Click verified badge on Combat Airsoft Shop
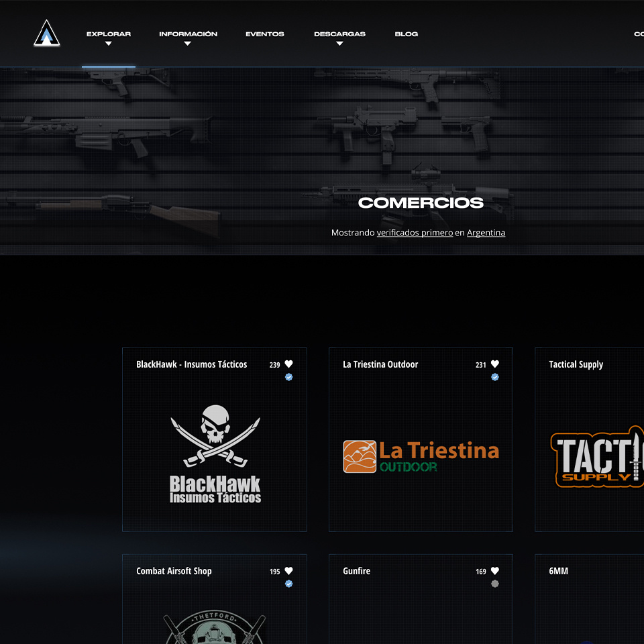The width and height of the screenshot is (644, 644). tap(288, 584)
